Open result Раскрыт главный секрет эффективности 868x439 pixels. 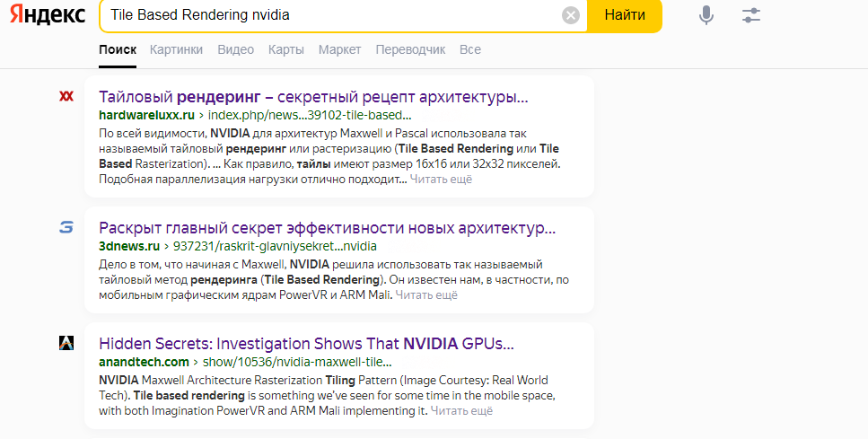pyautogui.click(x=327, y=227)
